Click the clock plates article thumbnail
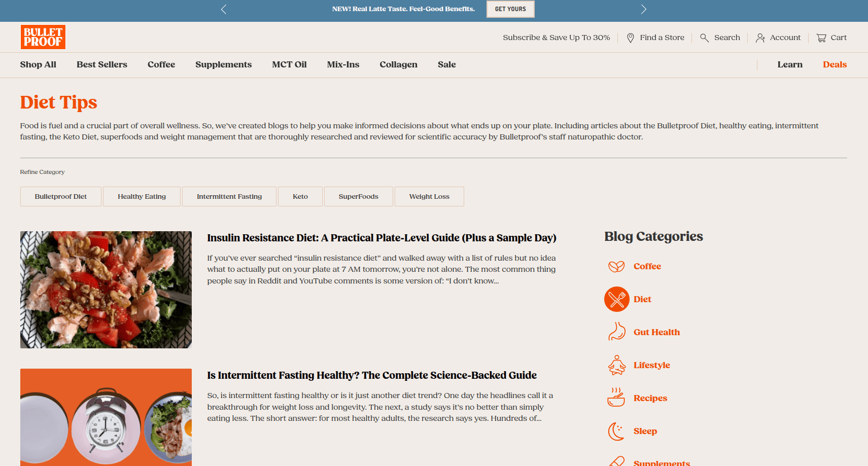The height and width of the screenshot is (466, 868). tap(106, 417)
